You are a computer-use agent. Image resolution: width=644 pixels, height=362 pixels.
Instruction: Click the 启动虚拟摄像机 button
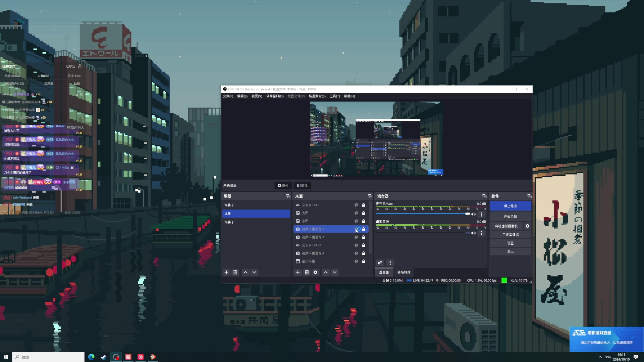click(x=506, y=226)
